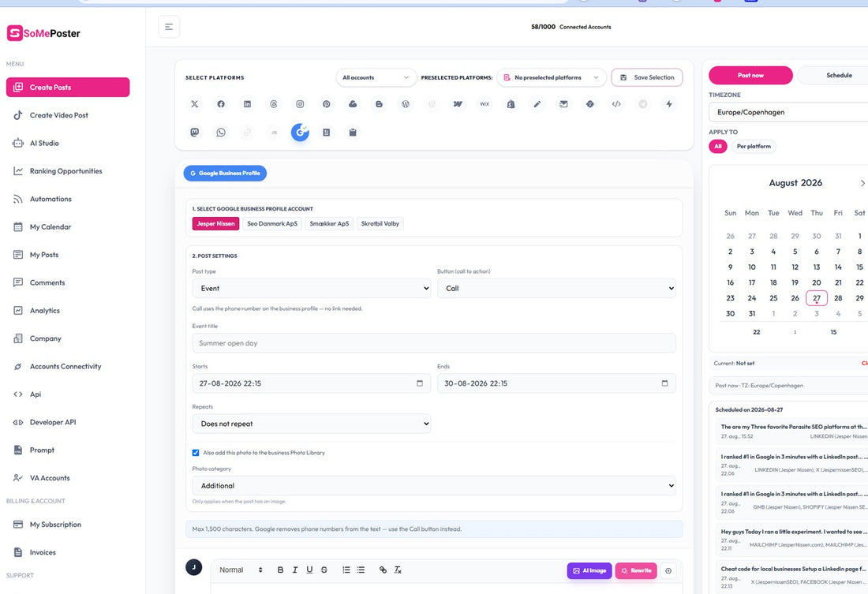The height and width of the screenshot is (594, 868).
Task: Select the Pinterest platform icon
Action: [x=327, y=104]
